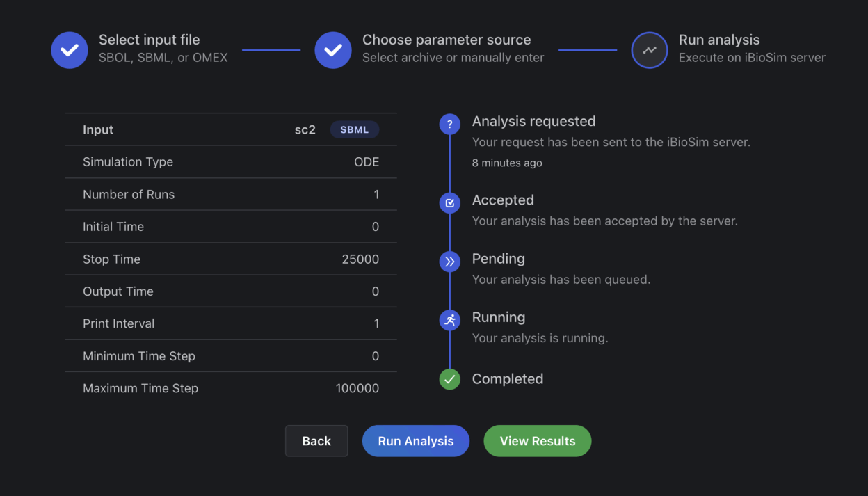Start the simulation with Run Analysis
The image size is (868, 496).
tap(416, 441)
